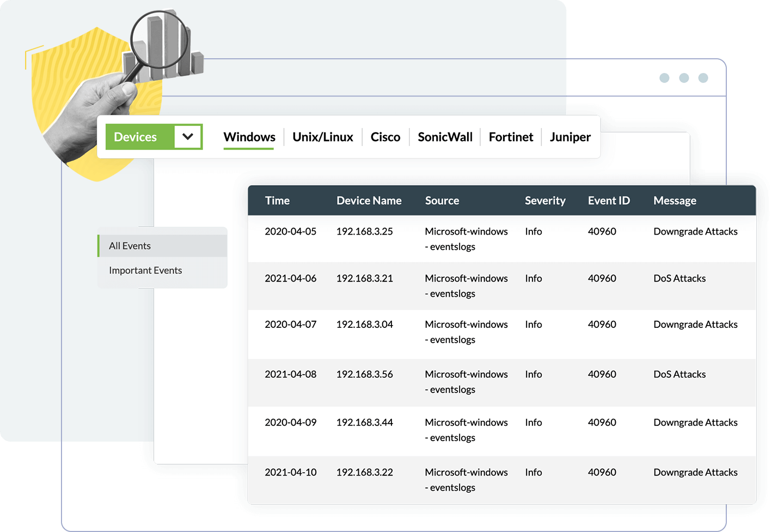Sort by the Severity column header
772x532 pixels.
coord(545,200)
